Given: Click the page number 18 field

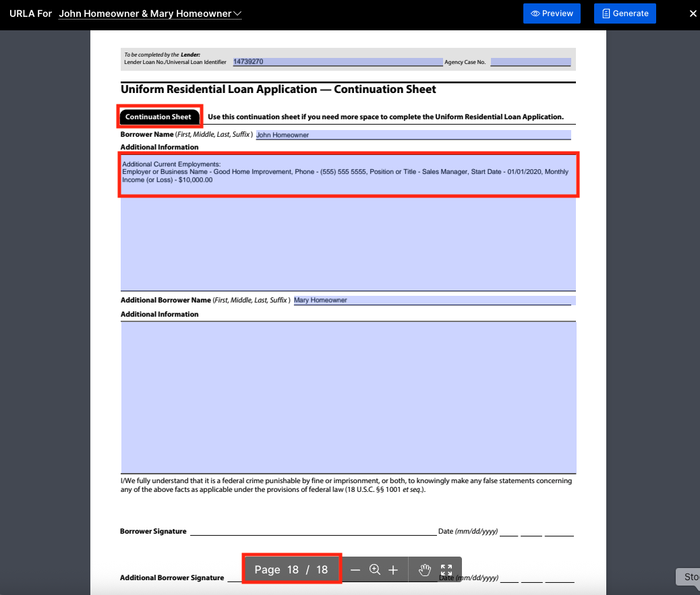Looking at the screenshot, I should pyautogui.click(x=293, y=569).
